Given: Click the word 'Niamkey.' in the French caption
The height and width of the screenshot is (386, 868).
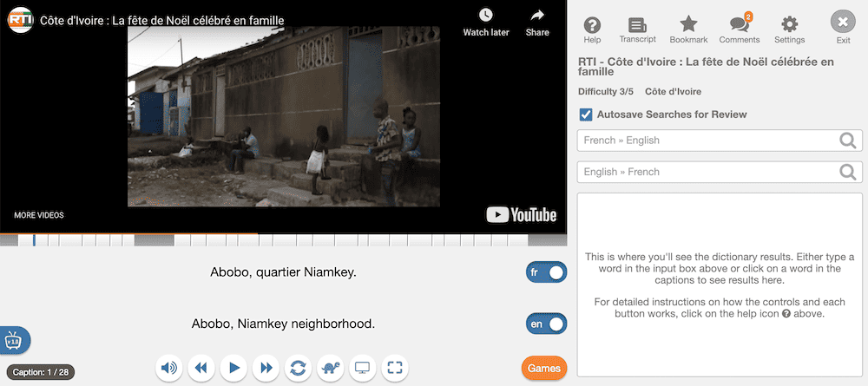Looking at the screenshot, I should [331, 272].
